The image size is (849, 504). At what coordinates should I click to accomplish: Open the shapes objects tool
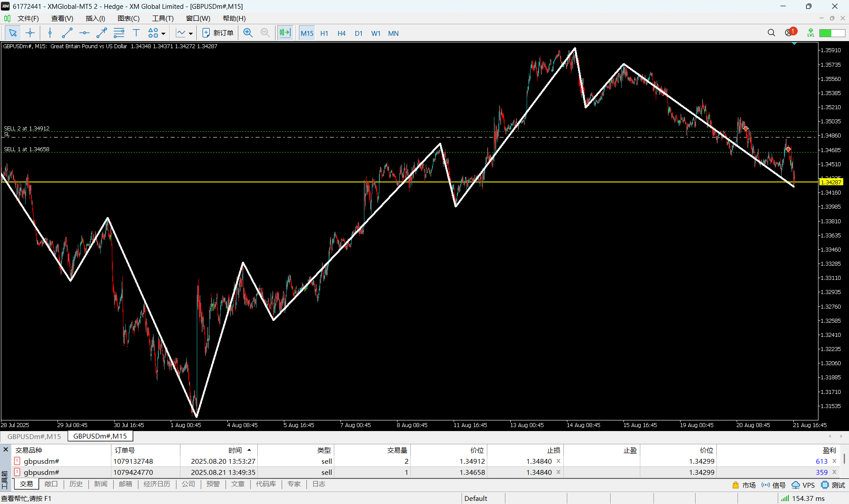(153, 33)
